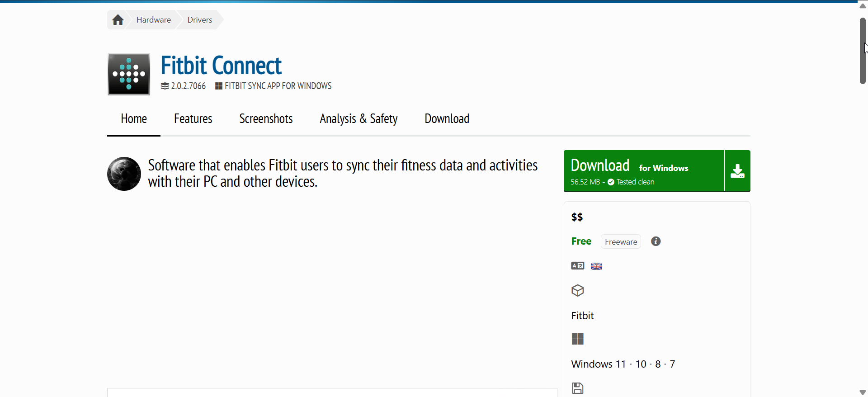Click the green download arrow icon
Screen dimensions: 868x397
(737, 171)
